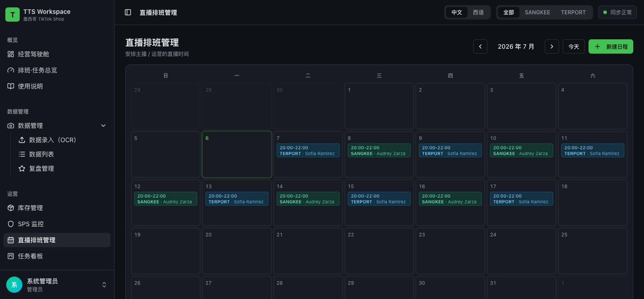Open 排班·任务总览 gauge icon
644x299 pixels.
[x=11, y=70]
